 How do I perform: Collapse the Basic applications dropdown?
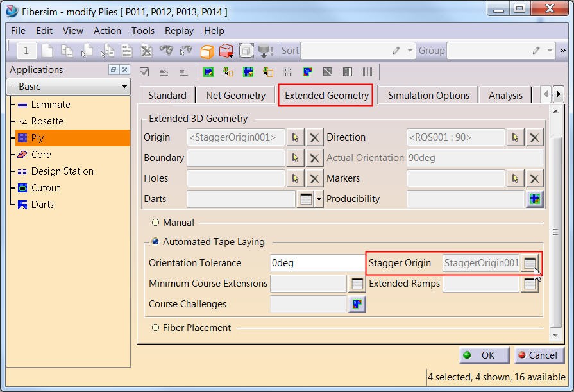(x=126, y=86)
